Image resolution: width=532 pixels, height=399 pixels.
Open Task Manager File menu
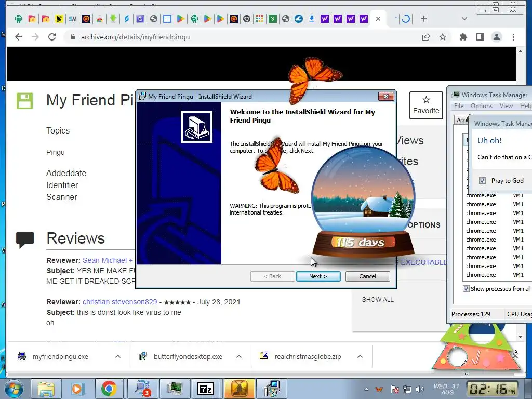(x=459, y=106)
